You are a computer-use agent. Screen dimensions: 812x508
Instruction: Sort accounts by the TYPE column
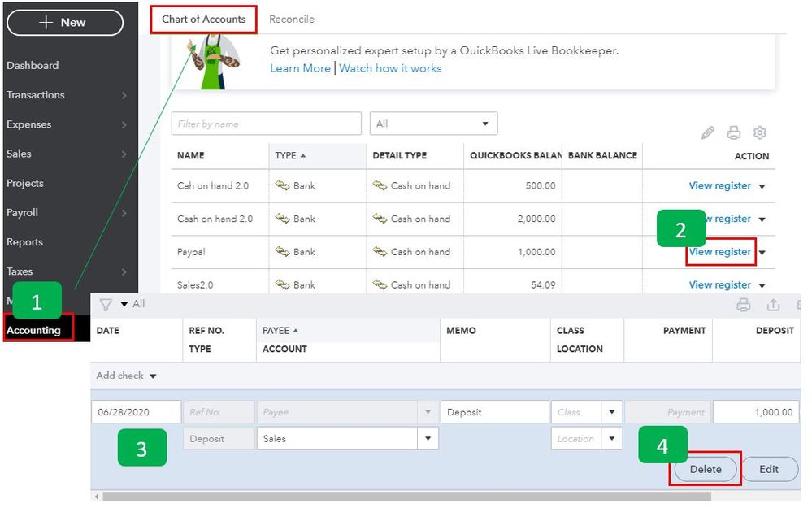click(x=290, y=155)
